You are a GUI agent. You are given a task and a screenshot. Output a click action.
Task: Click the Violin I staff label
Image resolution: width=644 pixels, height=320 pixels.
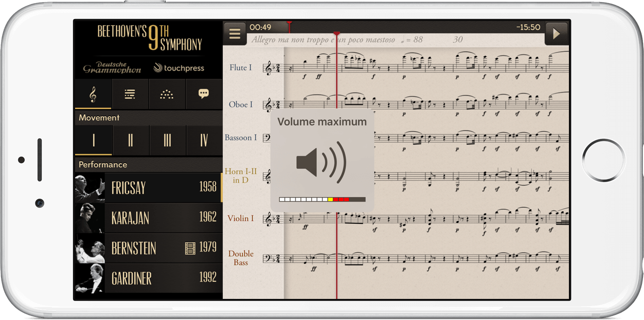pos(241,218)
